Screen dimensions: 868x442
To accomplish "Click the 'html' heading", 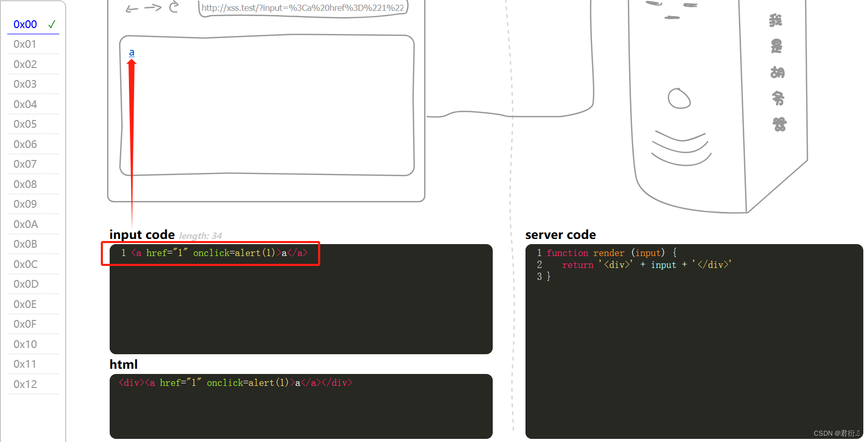I will tap(124, 365).
